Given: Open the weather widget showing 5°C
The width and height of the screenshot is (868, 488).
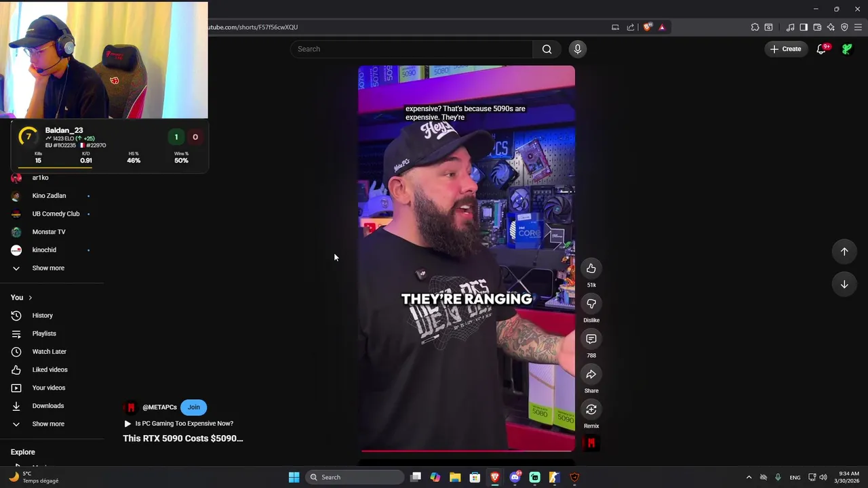Looking at the screenshot, I should (34, 477).
